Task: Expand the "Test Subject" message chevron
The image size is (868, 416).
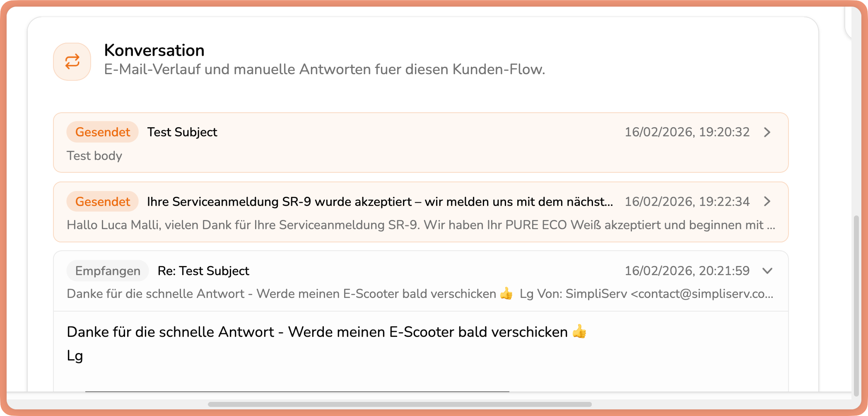Action: (767, 133)
